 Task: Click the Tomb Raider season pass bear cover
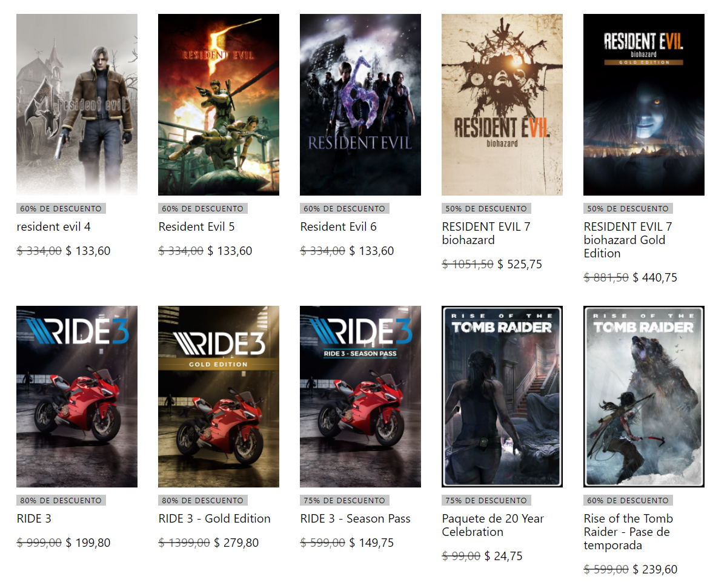[644, 397]
